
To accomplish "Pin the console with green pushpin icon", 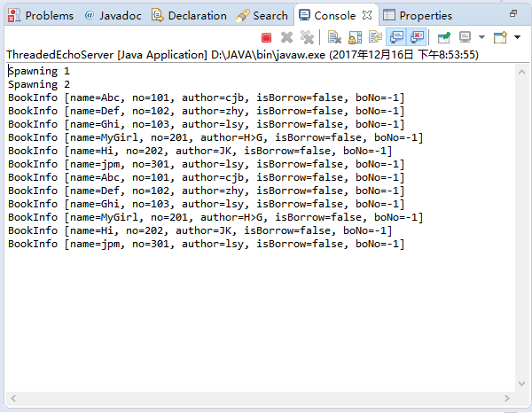I will [x=444, y=37].
